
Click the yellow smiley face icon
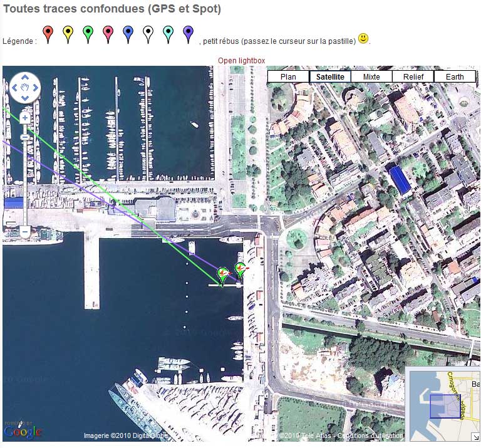coord(363,39)
